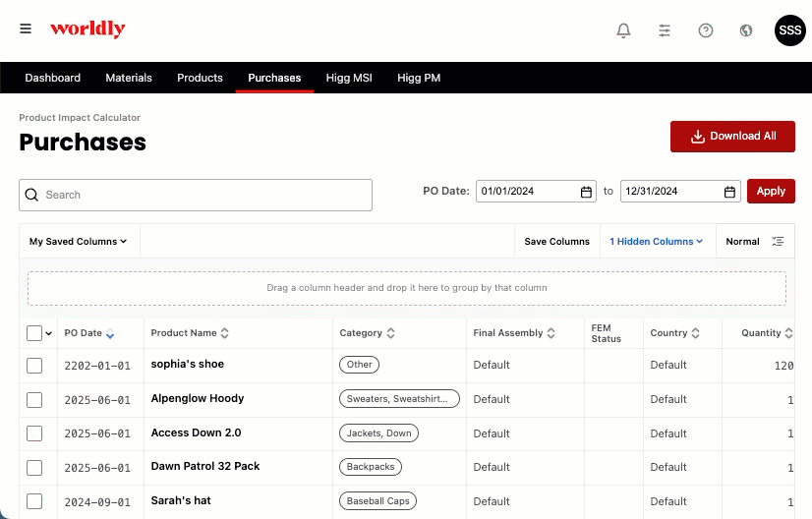Open the hamburger navigation menu
Screen dimensions: 812x519
click(x=26, y=29)
